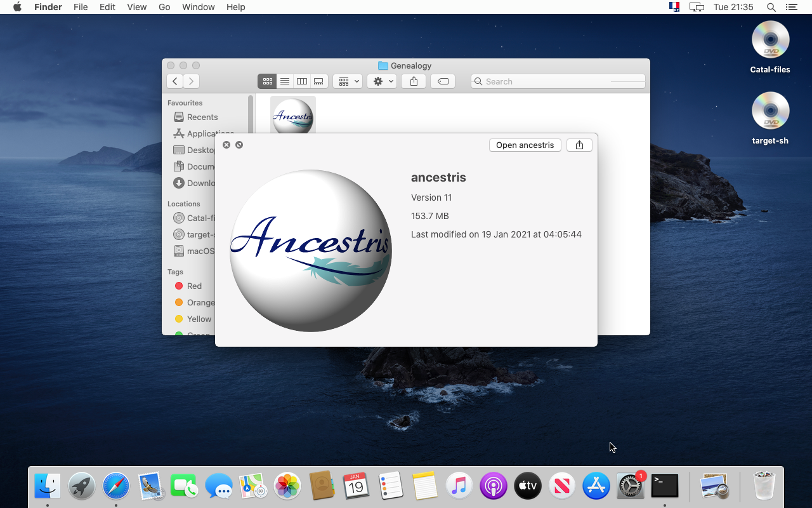Filter by Yellow tag
Image resolution: width=812 pixels, height=508 pixels.
[193, 319]
